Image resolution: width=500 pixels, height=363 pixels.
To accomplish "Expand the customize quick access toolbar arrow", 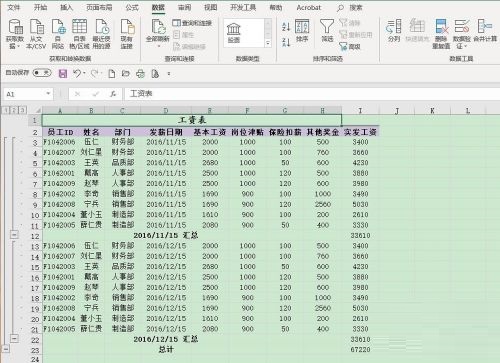I will (x=169, y=73).
